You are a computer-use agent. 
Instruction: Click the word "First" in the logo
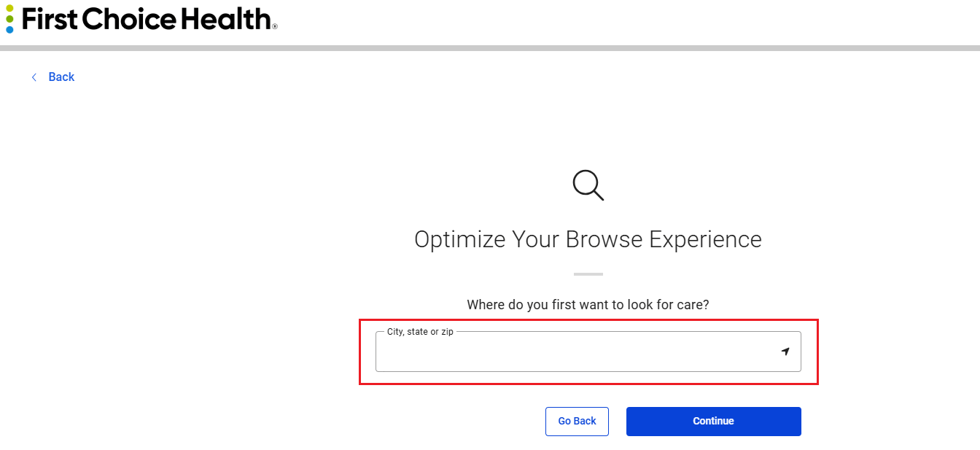pos(50,18)
